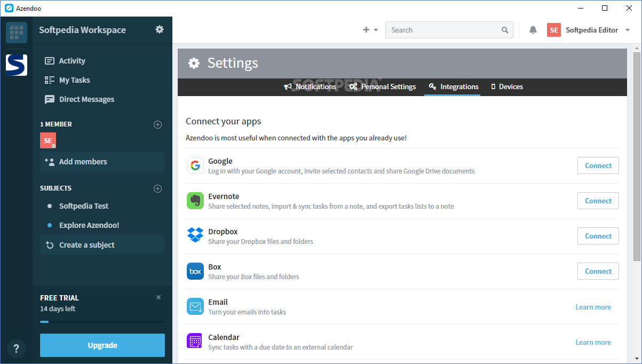Open workspace settings gear icon
Image resolution: width=642 pixels, height=364 pixels.
pyautogui.click(x=160, y=29)
